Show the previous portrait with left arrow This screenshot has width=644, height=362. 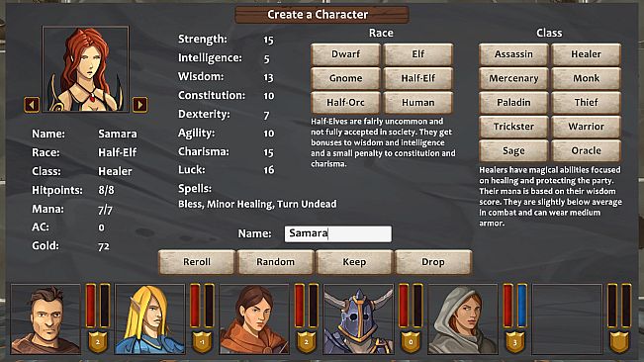click(32, 104)
